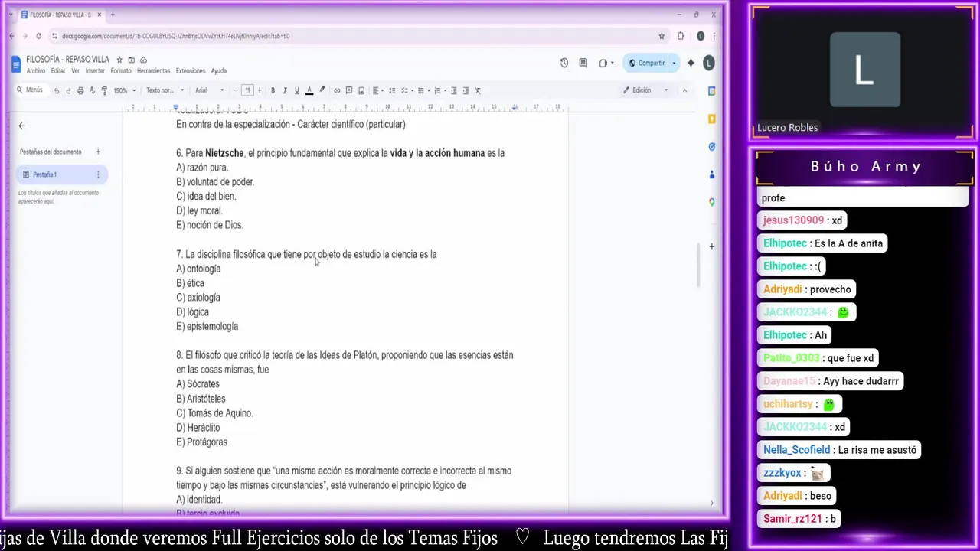Click the redo arrow in Docs toolbar
The width and height of the screenshot is (980, 551).
coord(68,90)
